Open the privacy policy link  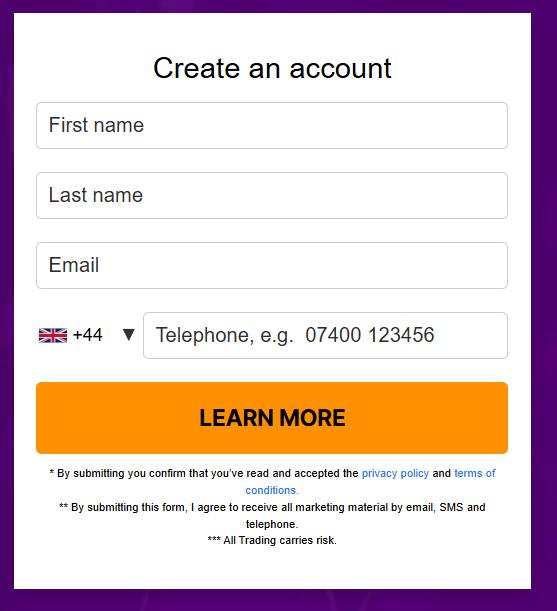coord(395,473)
